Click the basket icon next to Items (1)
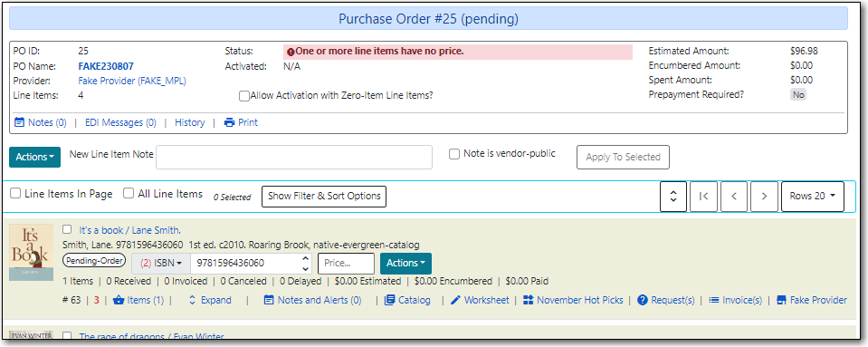 pos(119,300)
